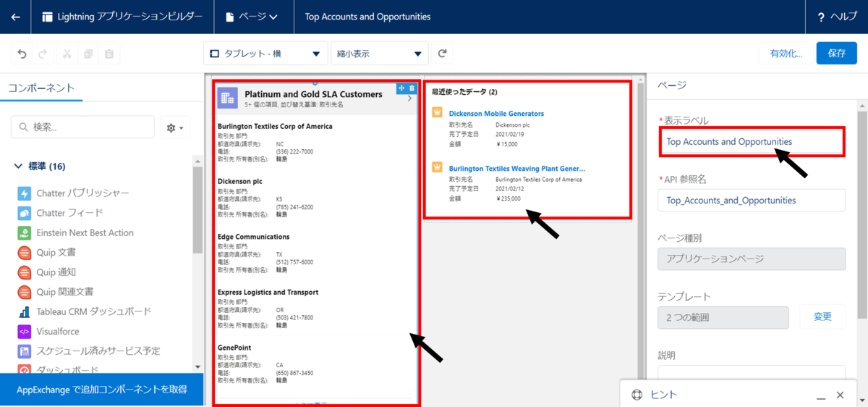Open the 縮小表示 zoom dropdown
Image resolution: width=868 pixels, height=407 pixels.
(x=379, y=54)
